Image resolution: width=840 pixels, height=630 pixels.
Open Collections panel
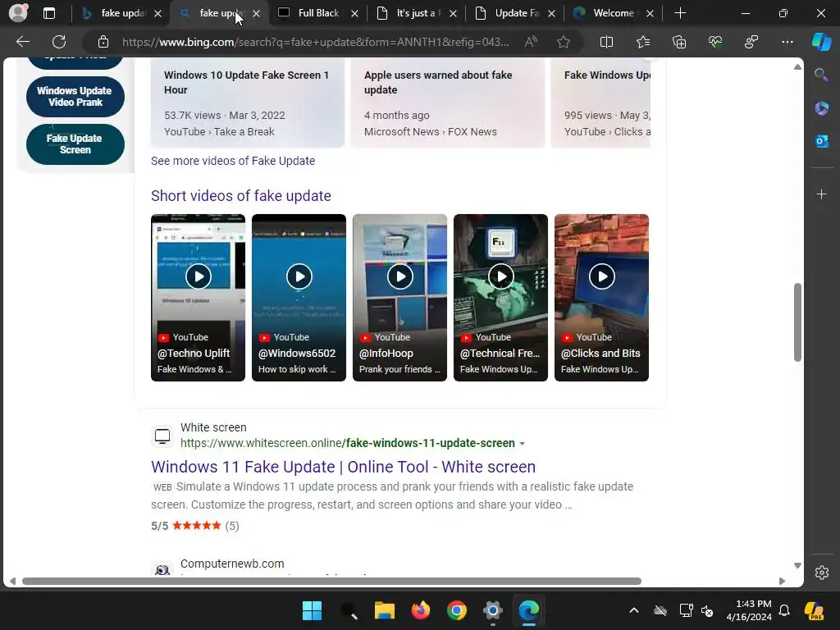coord(679,42)
